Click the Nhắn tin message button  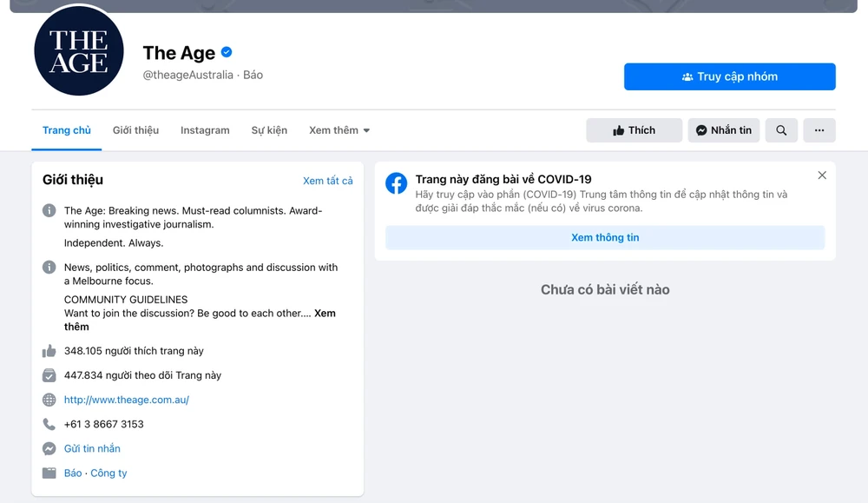(724, 130)
